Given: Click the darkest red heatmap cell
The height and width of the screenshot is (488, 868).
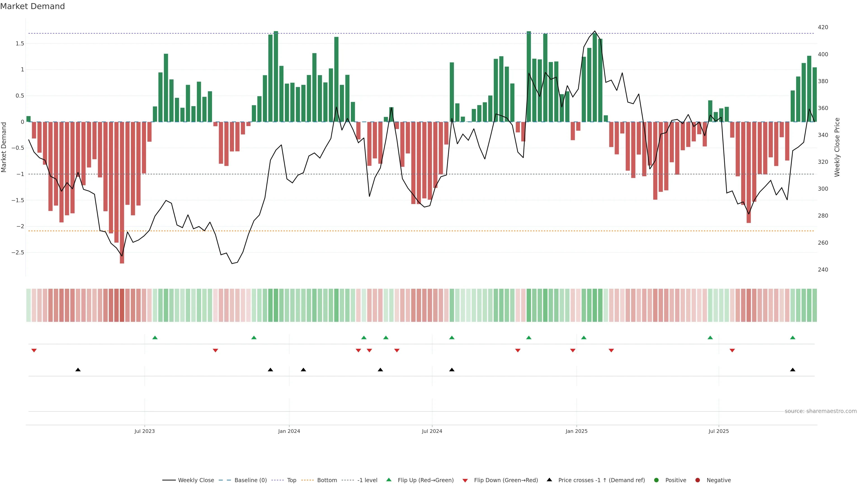Looking at the screenshot, I should [x=122, y=305].
